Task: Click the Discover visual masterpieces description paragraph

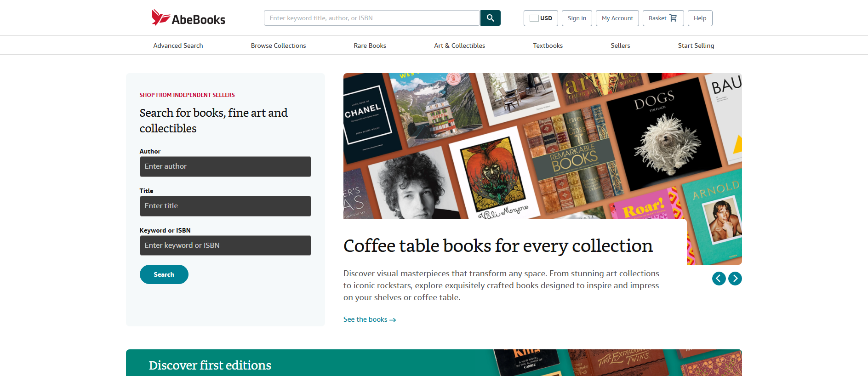Action: 501,285
